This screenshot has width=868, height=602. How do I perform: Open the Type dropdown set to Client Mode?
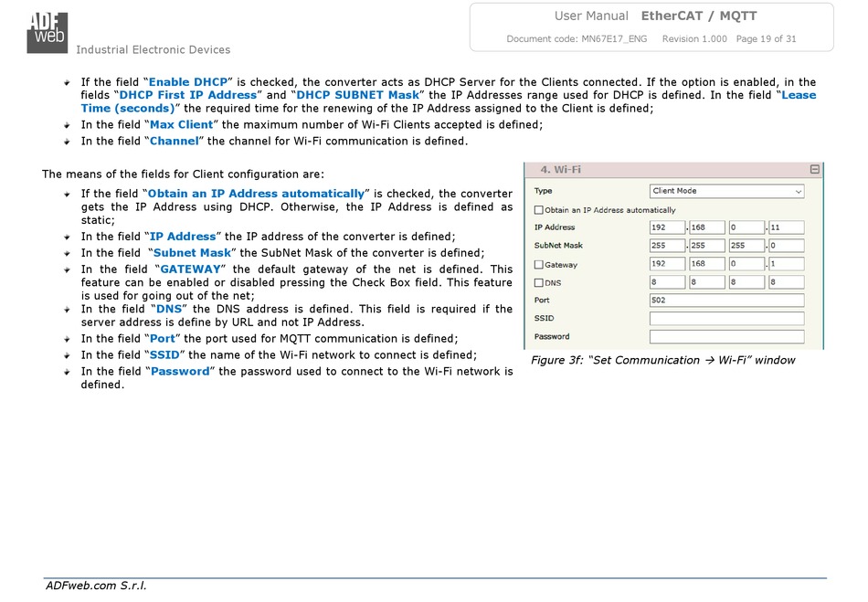(726, 191)
